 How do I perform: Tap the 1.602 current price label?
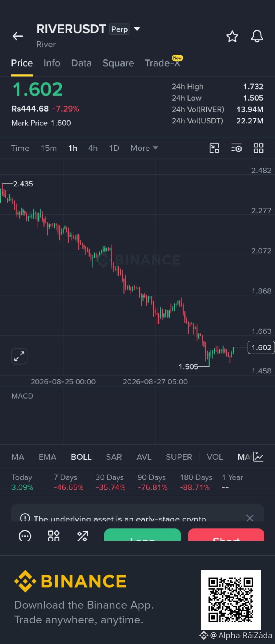tap(261, 347)
